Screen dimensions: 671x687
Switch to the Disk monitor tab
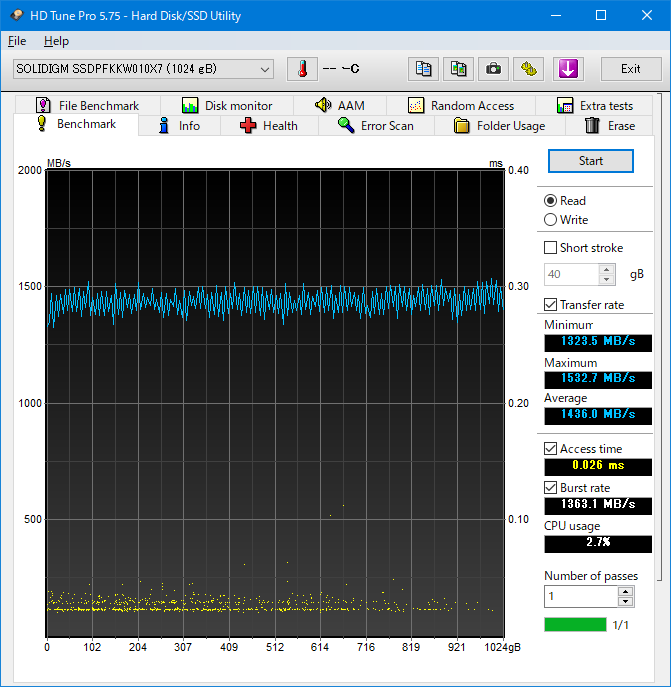[227, 106]
